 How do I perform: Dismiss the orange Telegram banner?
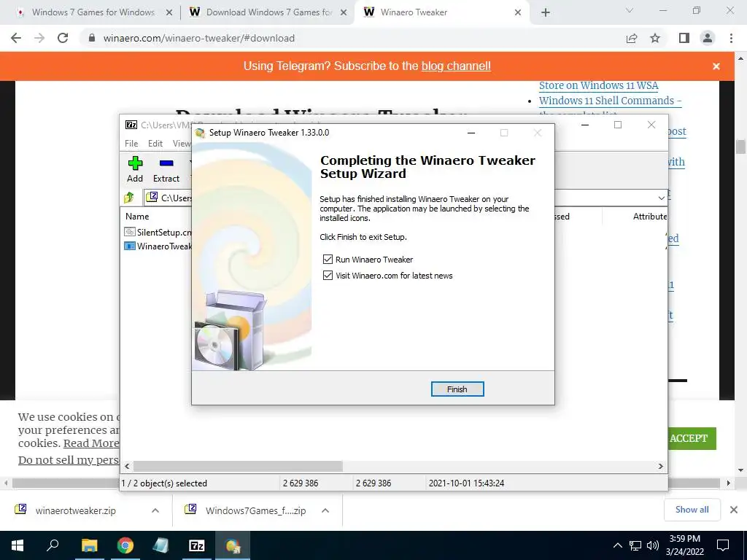tap(716, 66)
